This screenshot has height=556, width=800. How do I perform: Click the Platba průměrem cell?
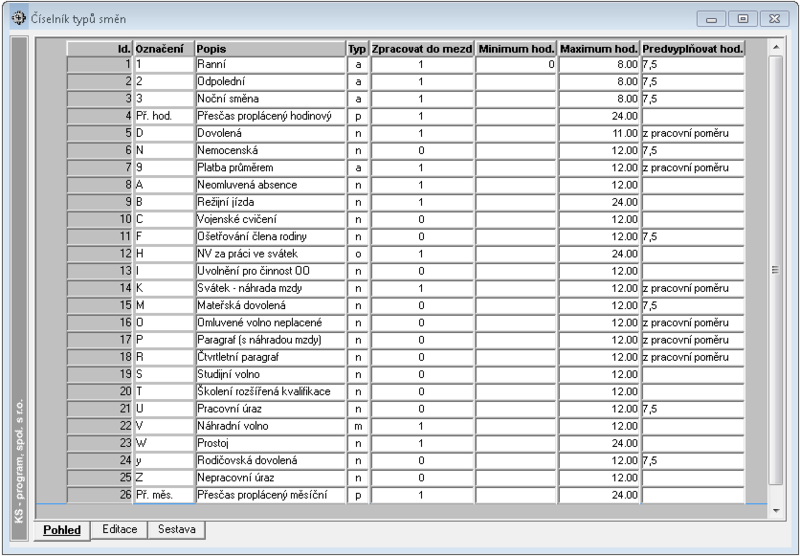point(270,168)
